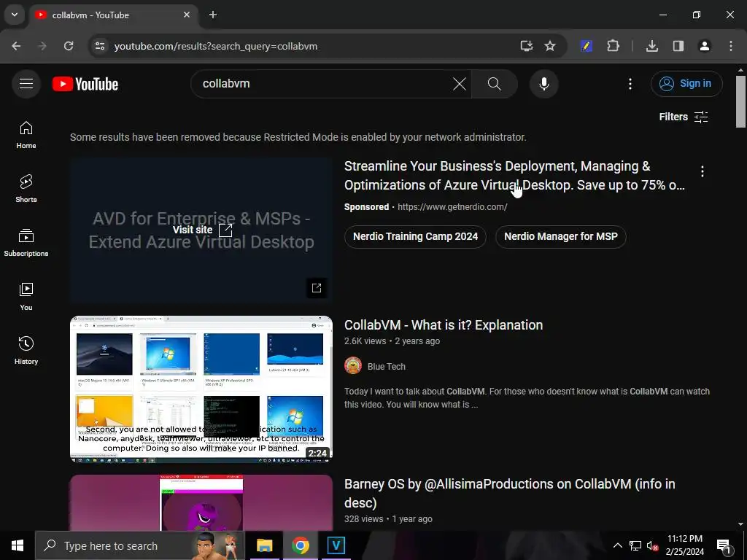Open volume tray icon

[653, 545]
